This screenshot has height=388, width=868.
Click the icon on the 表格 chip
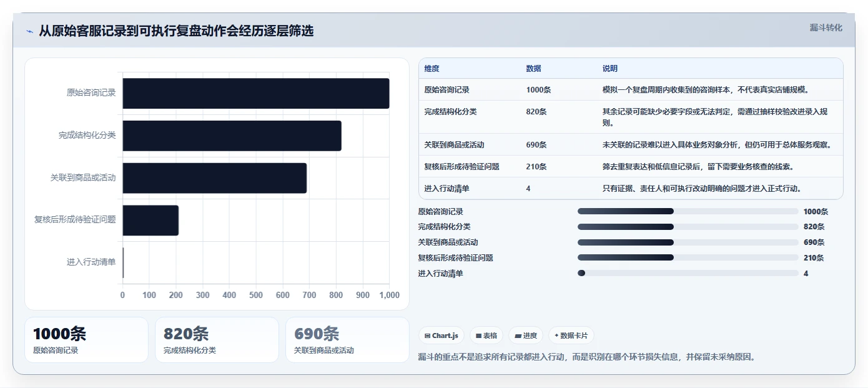tap(478, 336)
